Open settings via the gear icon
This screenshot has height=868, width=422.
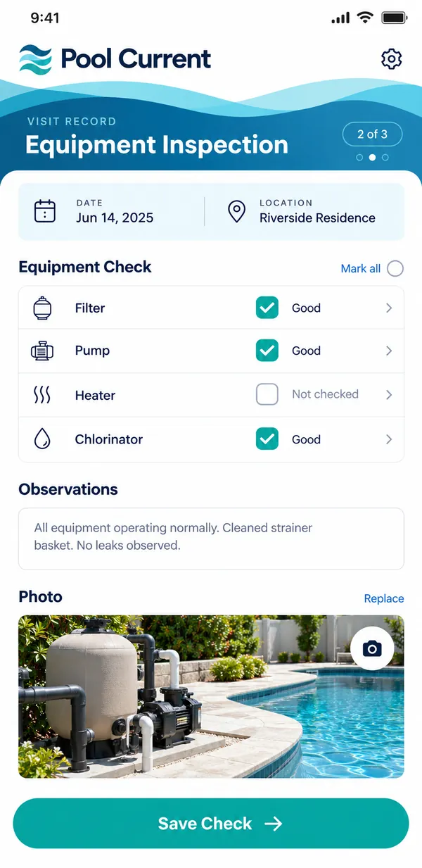392,58
